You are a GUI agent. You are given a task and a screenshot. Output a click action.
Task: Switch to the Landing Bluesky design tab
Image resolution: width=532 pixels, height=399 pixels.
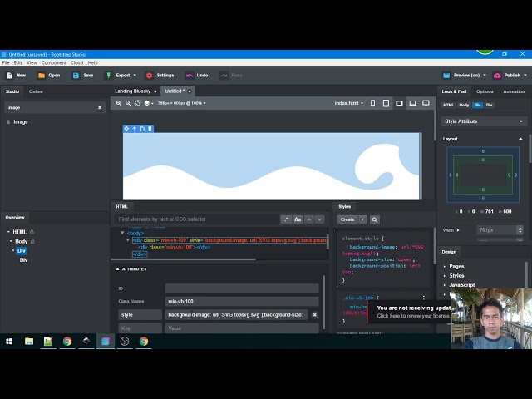pyautogui.click(x=133, y=91)
